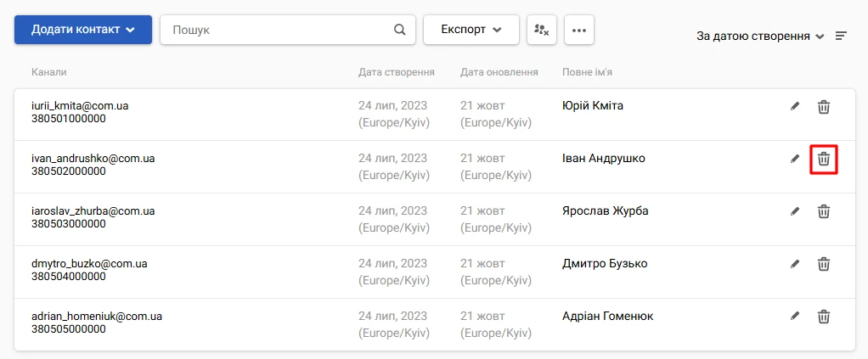Edit the Юрій Кміта contact
This screenshot has height=359, width=868.
(x=795, y=107)
